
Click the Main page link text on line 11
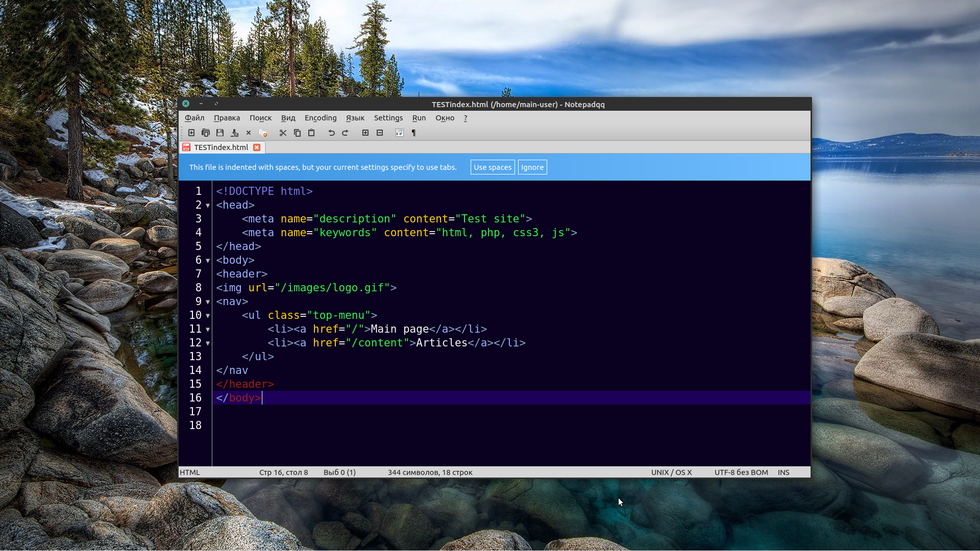(400, 329)
